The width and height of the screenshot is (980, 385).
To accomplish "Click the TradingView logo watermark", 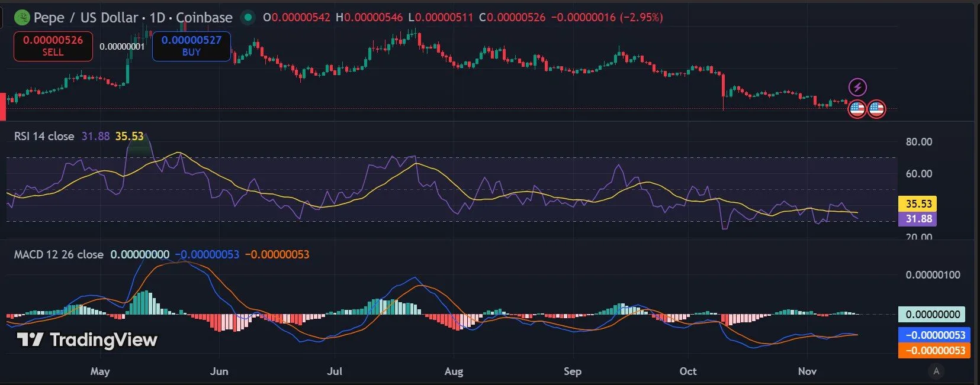I will point(87,339).
